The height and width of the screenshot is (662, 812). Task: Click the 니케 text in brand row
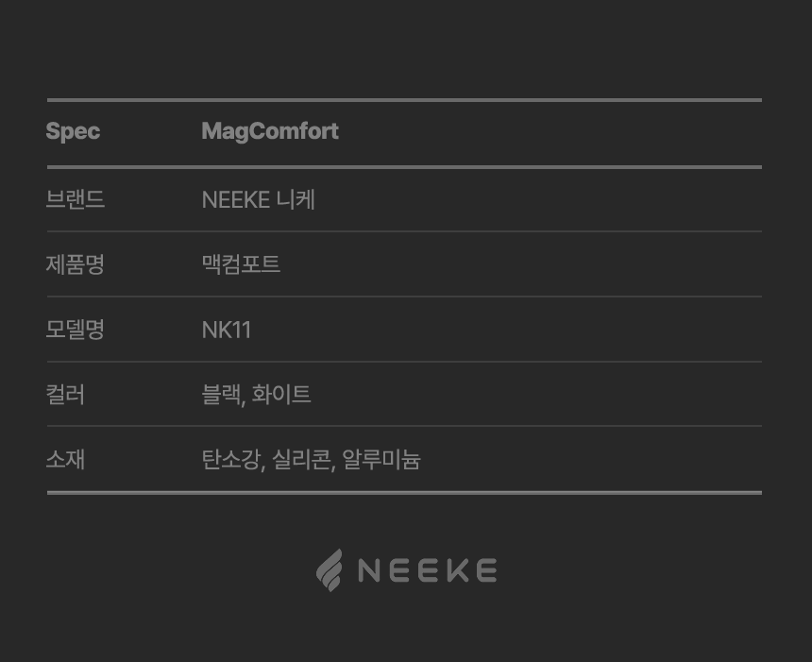pos(296,199)
